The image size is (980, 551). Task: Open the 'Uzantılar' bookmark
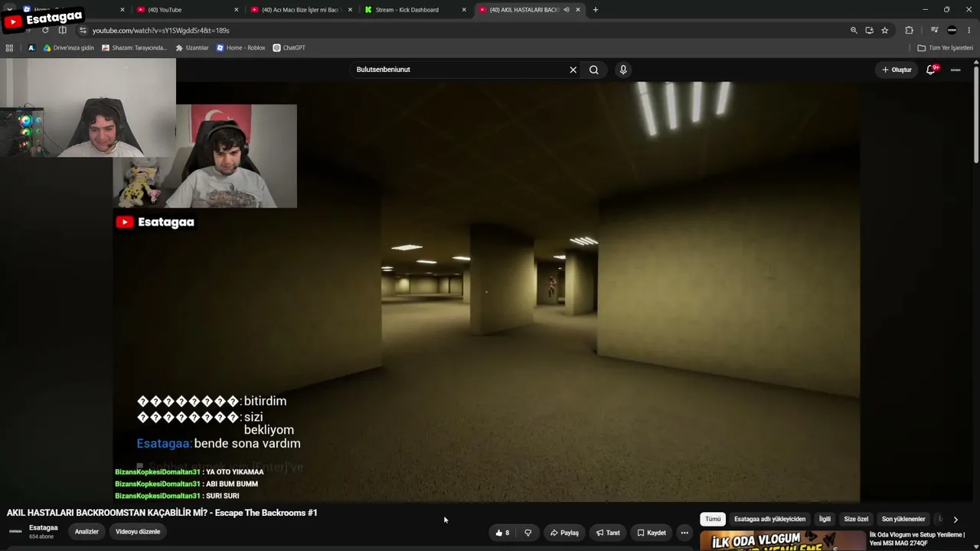[x=192, y=47]
